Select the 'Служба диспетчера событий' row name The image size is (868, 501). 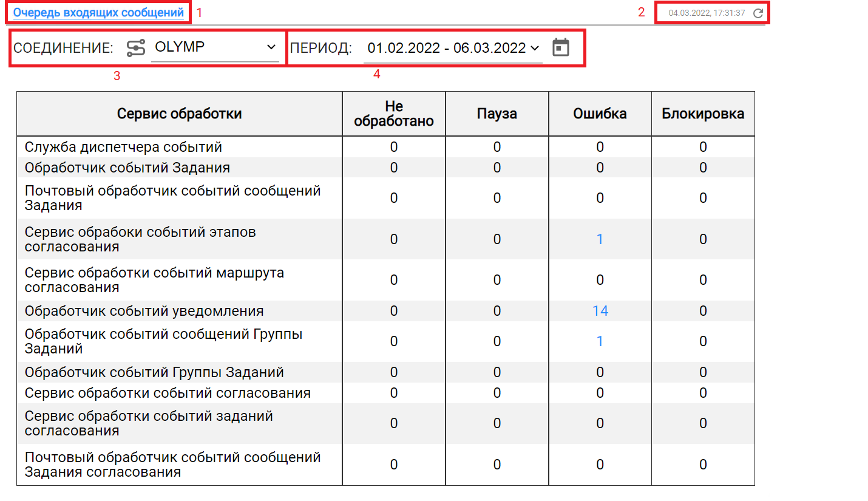click(123, 147)
